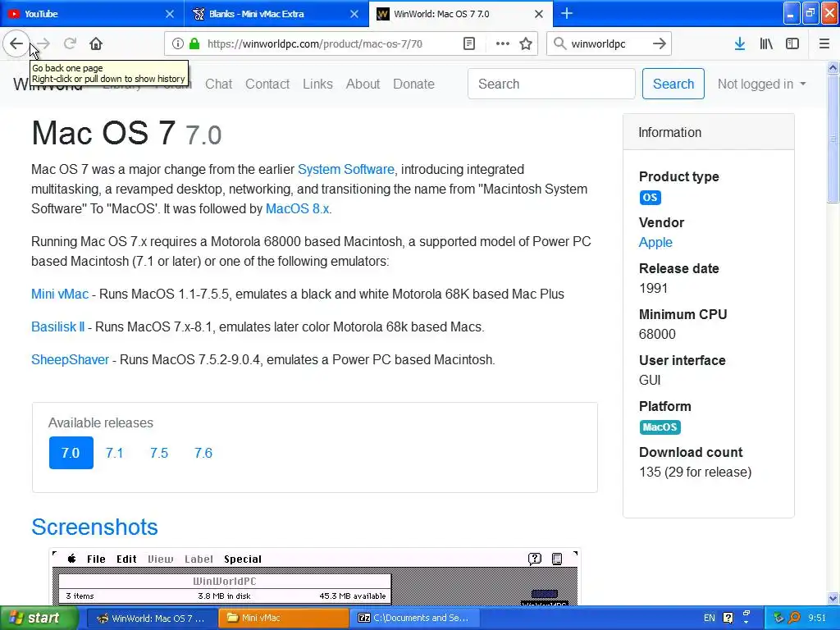Click the page scrollbar up arrow
Screen dimensions: 840x630
coord(833,67)
